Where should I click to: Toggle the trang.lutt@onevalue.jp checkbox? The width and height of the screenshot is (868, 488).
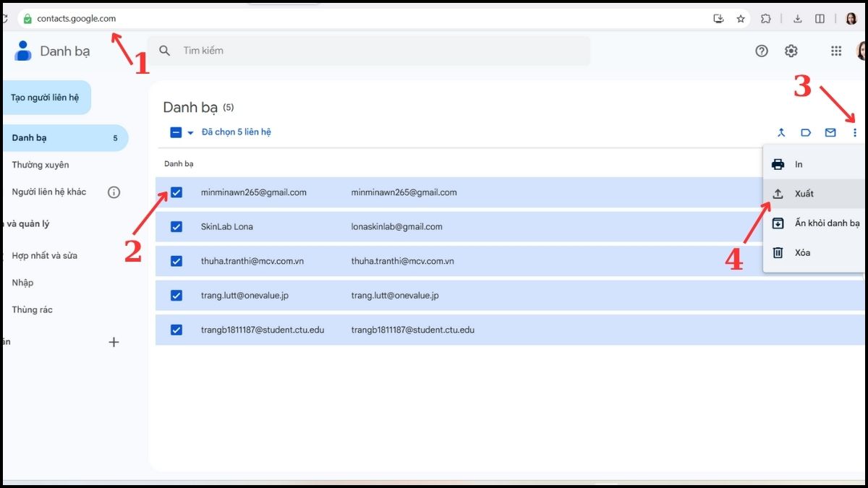(176, 296)
